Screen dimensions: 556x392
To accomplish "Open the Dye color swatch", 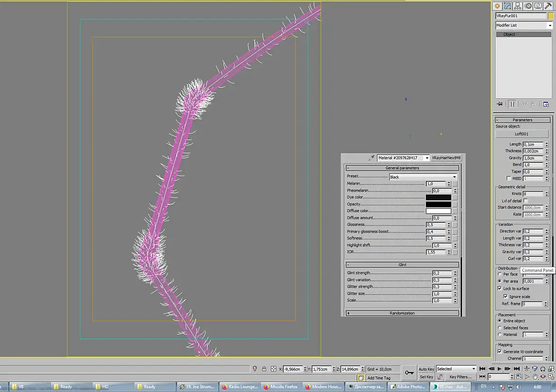I will coord(438,197).
